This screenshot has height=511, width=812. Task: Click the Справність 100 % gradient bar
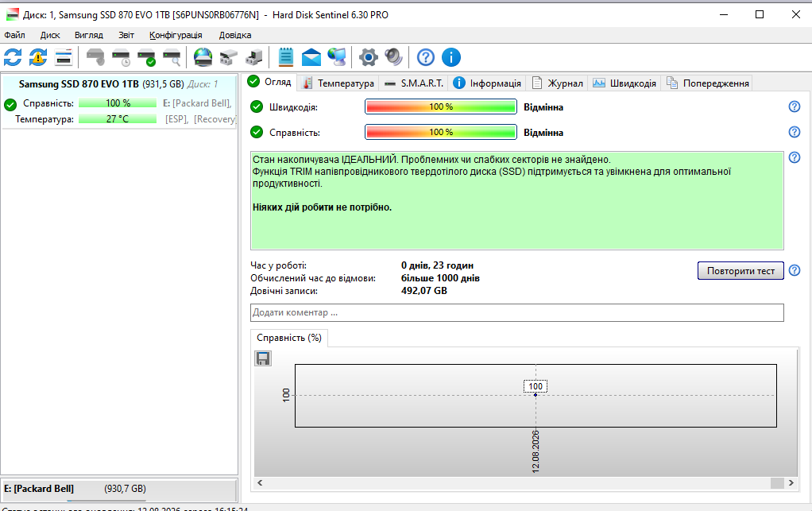(x=441, y=132)
